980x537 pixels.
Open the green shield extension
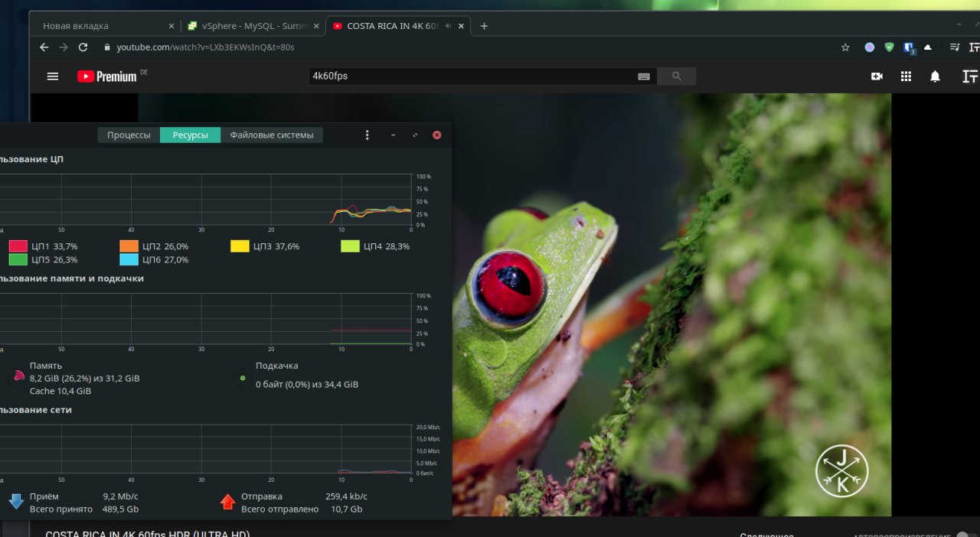point(889,47)
